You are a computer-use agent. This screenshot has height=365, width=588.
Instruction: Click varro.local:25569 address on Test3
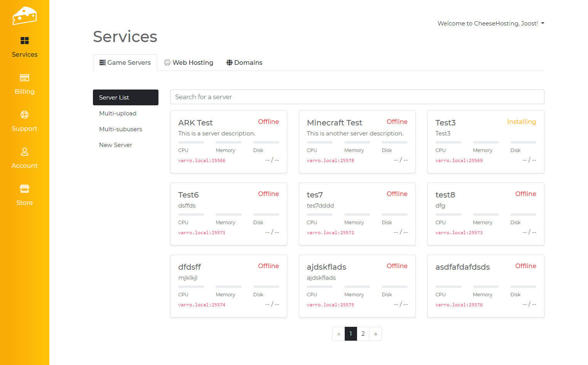click(459, 161)
